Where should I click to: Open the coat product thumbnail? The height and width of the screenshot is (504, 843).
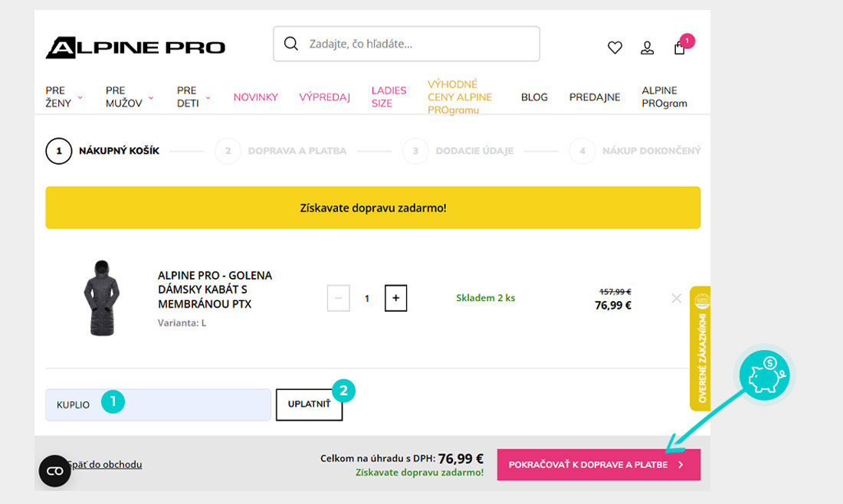click(101, 298)
